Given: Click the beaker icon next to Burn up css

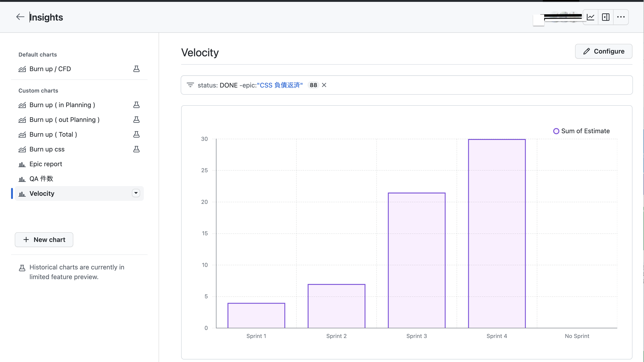Looking at the screenshot, I should click(x=136, y=149).
